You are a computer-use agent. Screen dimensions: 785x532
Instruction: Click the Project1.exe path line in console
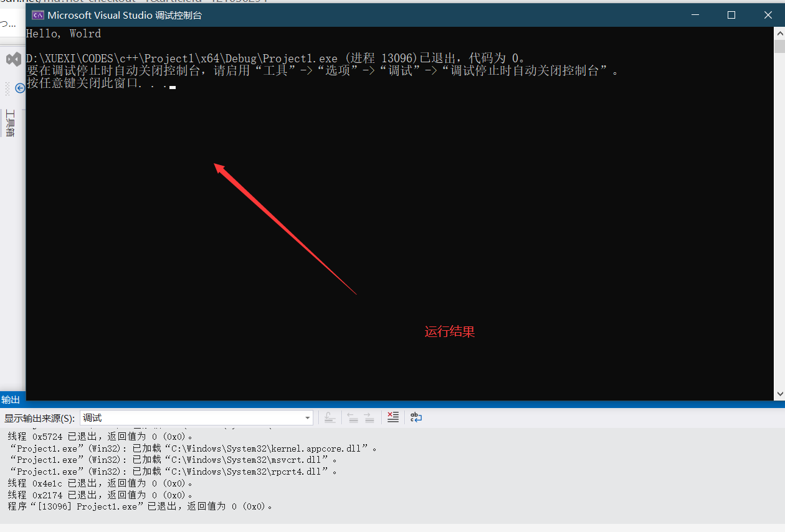coord(275,58)
